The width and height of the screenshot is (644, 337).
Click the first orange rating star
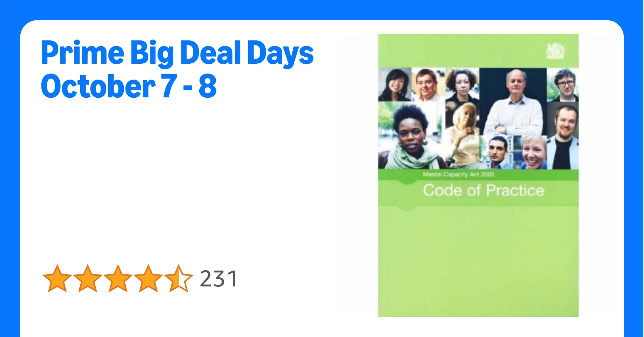point(57,278)
